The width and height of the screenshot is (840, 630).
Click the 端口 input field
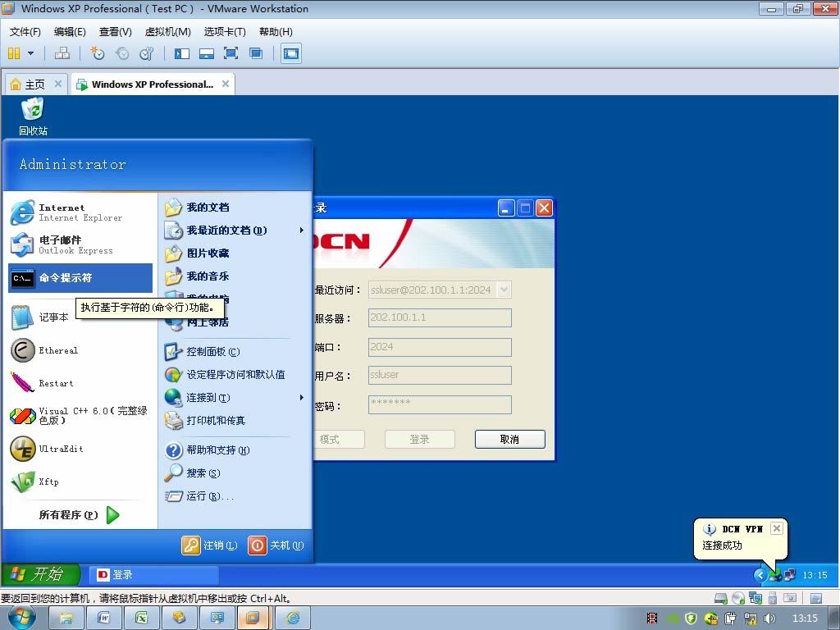[440, 347]
